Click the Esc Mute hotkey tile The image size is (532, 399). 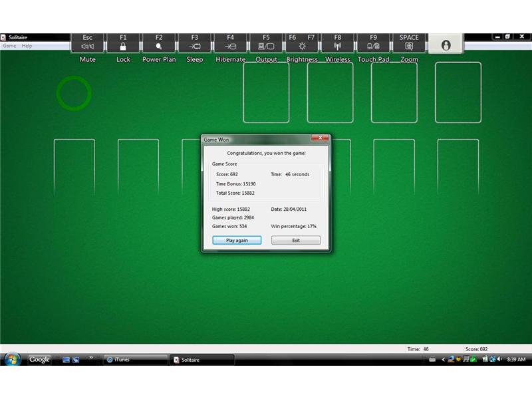[x=88, y=43]
